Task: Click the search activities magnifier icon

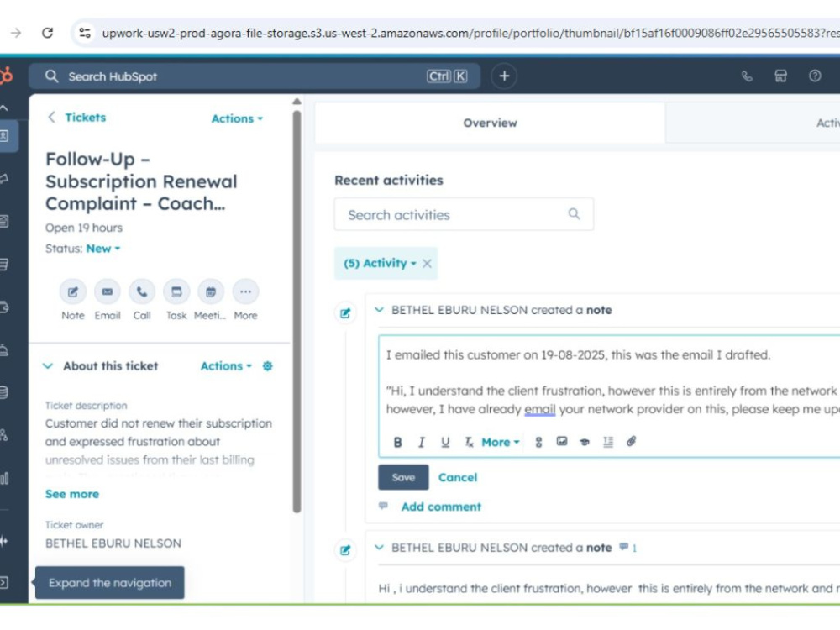Action: (x=574, y=214)
